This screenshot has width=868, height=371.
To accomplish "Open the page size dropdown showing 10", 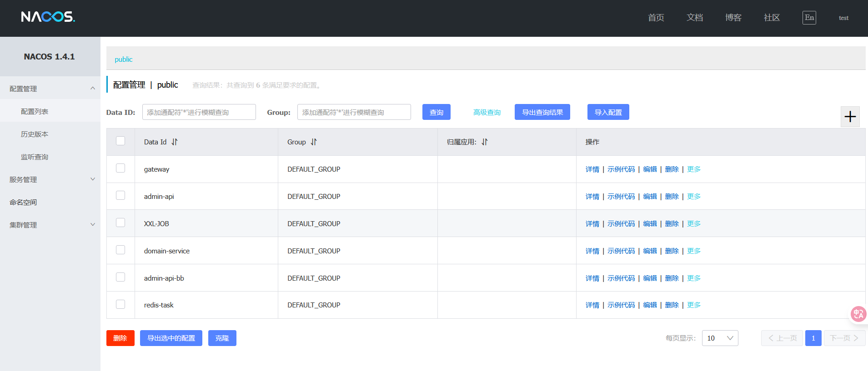I will (720, 338).
